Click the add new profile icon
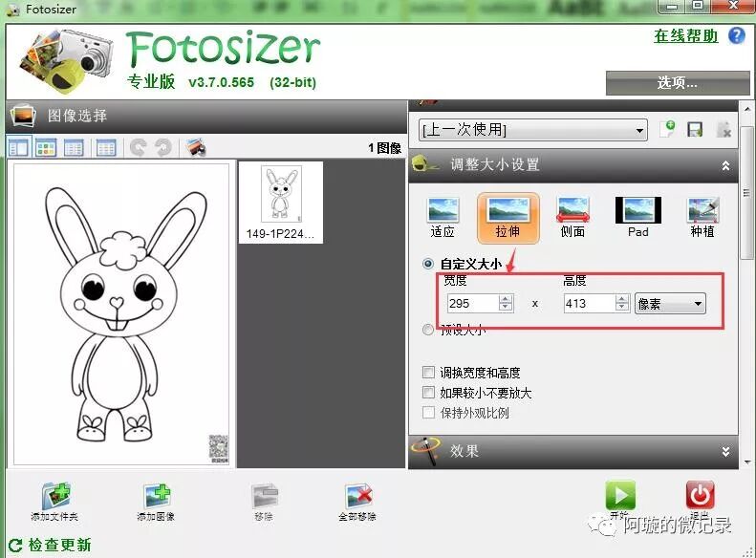This screenshot has height=558, width=756. (x=669, y=129)
